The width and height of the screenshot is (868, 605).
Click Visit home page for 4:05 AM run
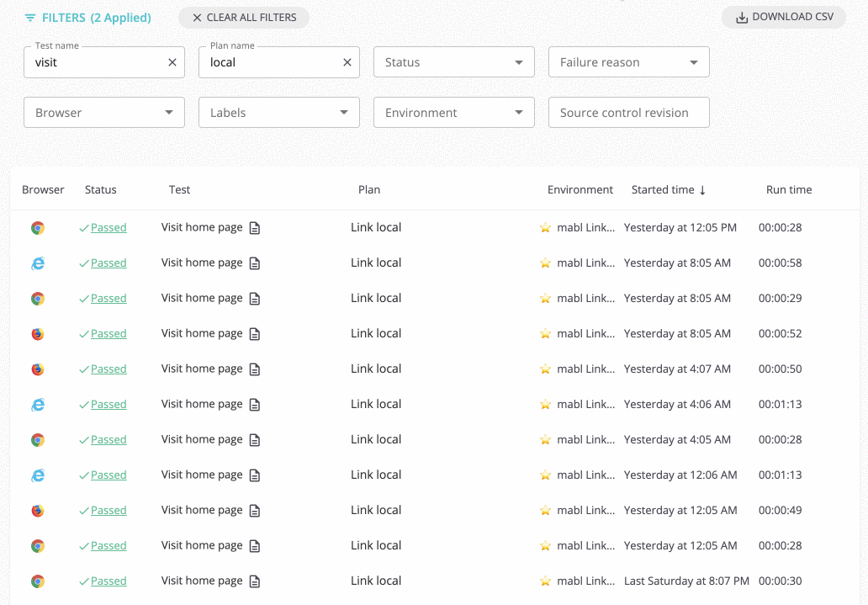[x=202, y=440]
